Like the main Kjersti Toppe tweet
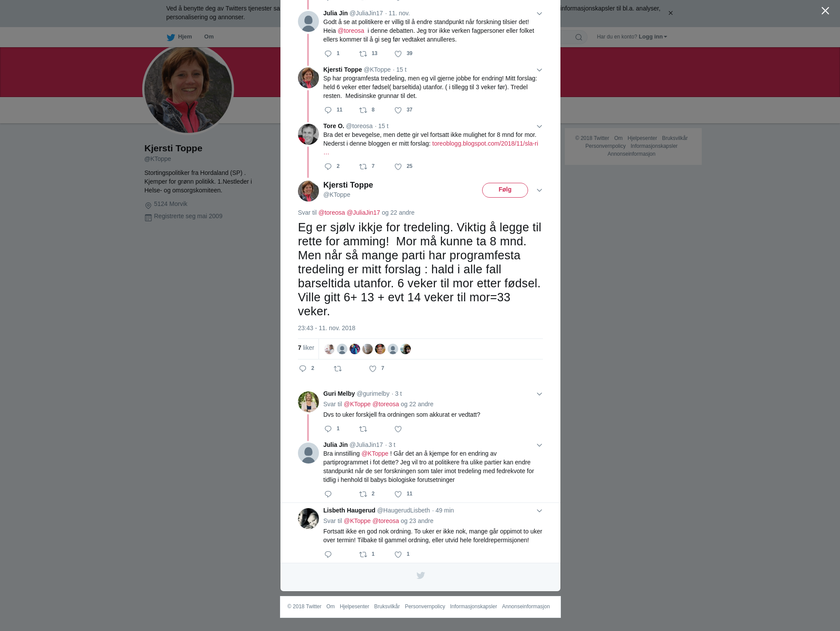This screenshot has width=840, height=631. pyautogui.click(x=373, y=369)
